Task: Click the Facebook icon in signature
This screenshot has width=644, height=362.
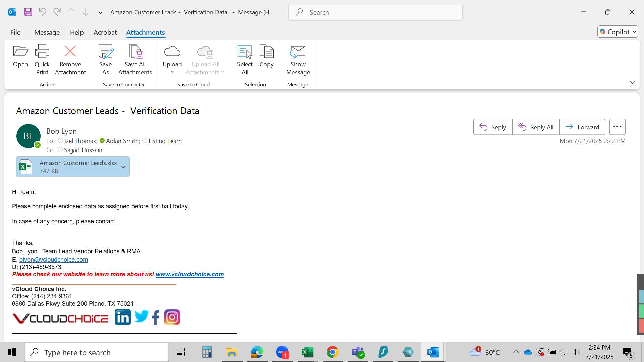Action: (x=156, y=317)
